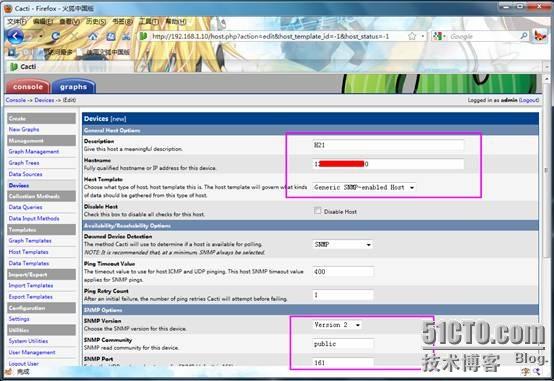
Task: Tick the Disable Host checkbox
Action: pos(317,211)
